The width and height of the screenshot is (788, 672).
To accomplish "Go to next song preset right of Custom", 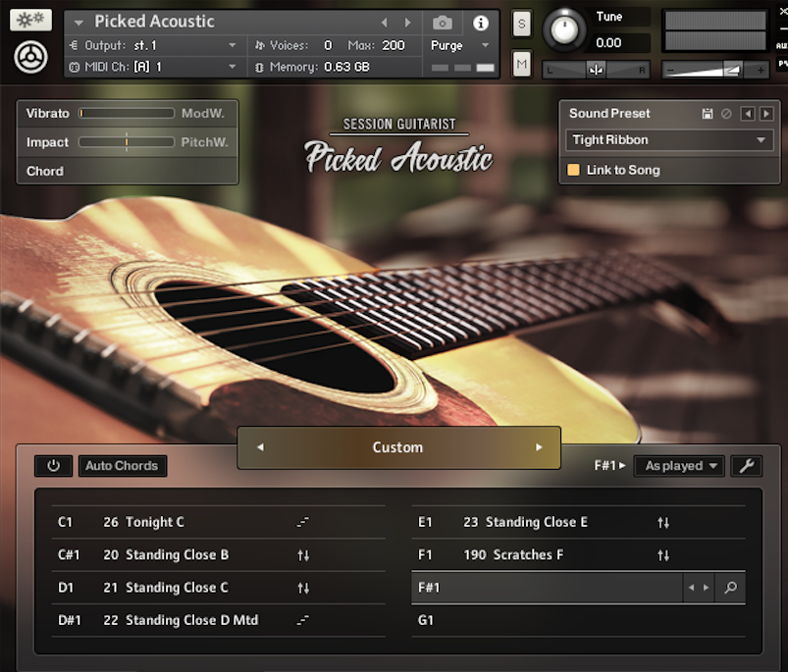I will 539,447.
